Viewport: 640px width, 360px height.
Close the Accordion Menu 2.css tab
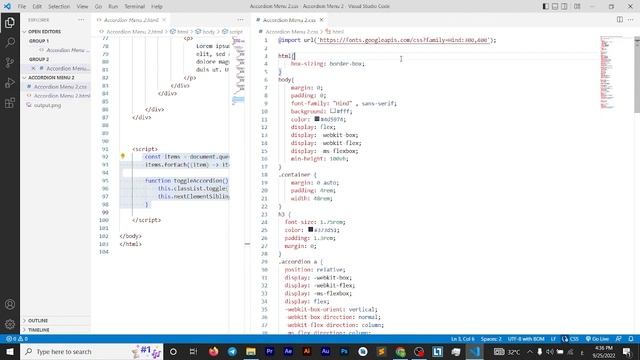point(322,20)
